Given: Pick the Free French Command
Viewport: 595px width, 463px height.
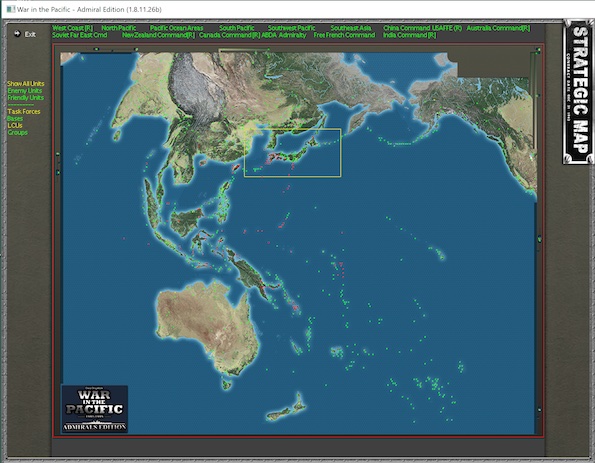Looking at the screenshot, I should coord(344,35).
